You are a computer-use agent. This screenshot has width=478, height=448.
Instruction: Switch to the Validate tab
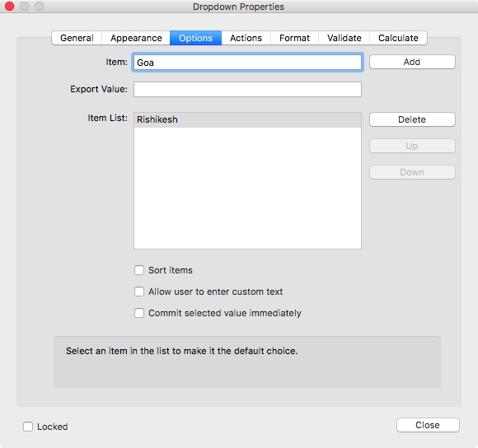click(344, 38)
